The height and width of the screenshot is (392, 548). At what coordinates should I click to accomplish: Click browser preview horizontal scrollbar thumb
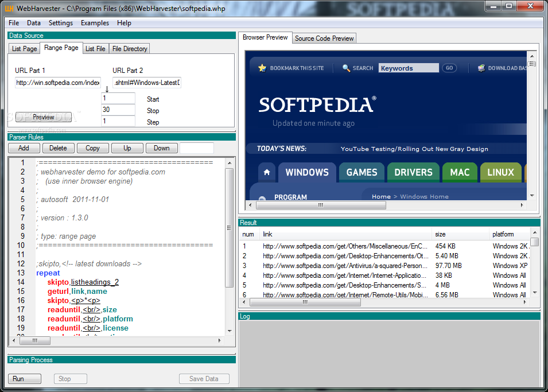[321, 205]
